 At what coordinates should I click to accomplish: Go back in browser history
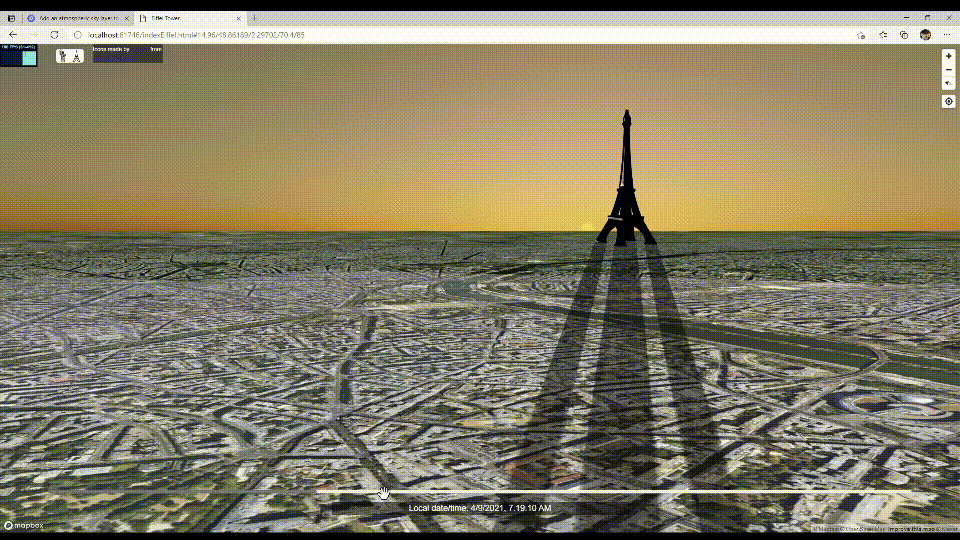(x=13, y=35)
